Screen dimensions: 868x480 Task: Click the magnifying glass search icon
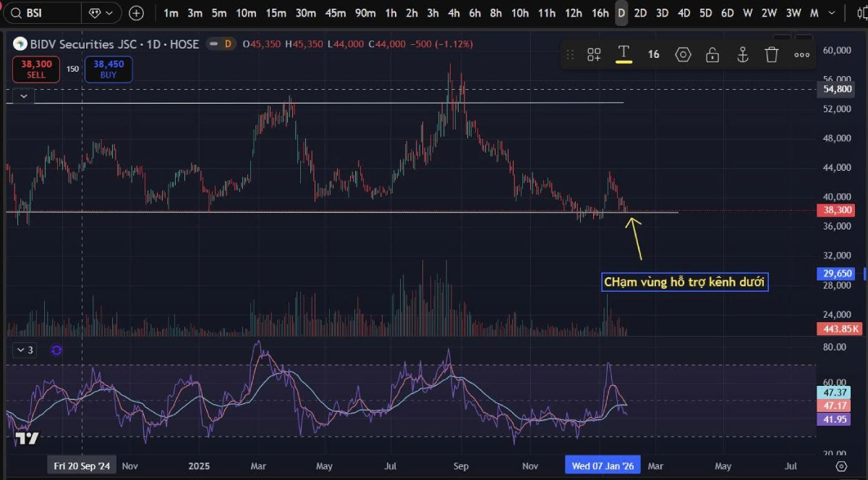point(14,12)
